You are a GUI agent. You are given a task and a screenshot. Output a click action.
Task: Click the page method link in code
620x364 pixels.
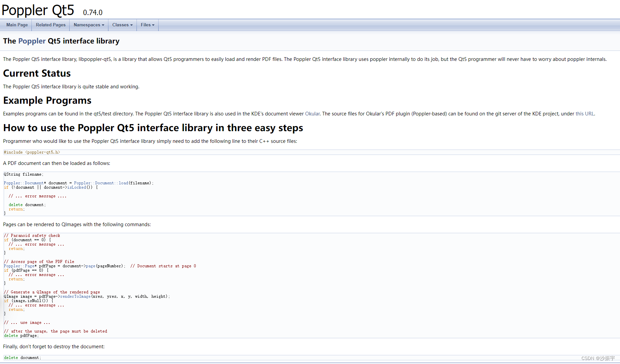coord(91,266)
